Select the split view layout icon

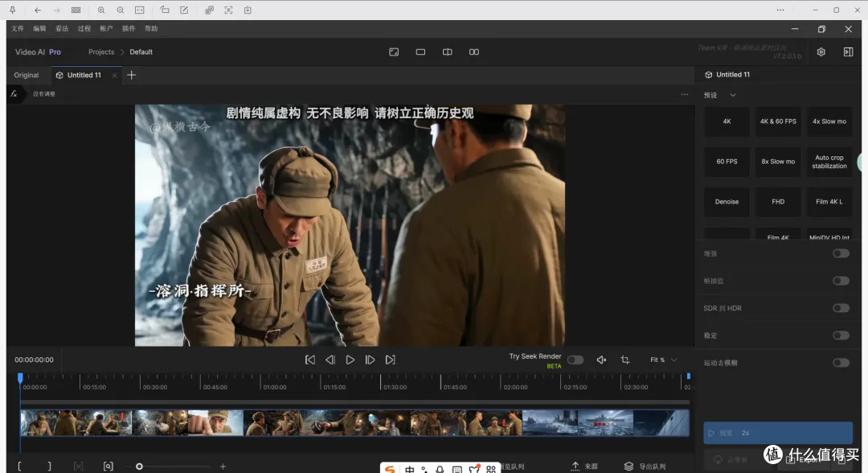pyautogui.click(x=448, y=52)
